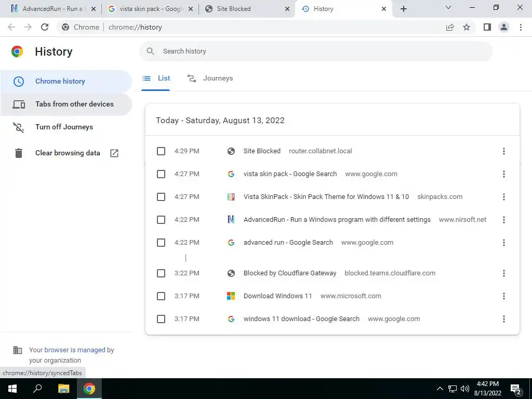The image size is (532, 399).
Task: Open Chrome's three-dot main menu
Action: pyautogui.click(x=521, y=27)
